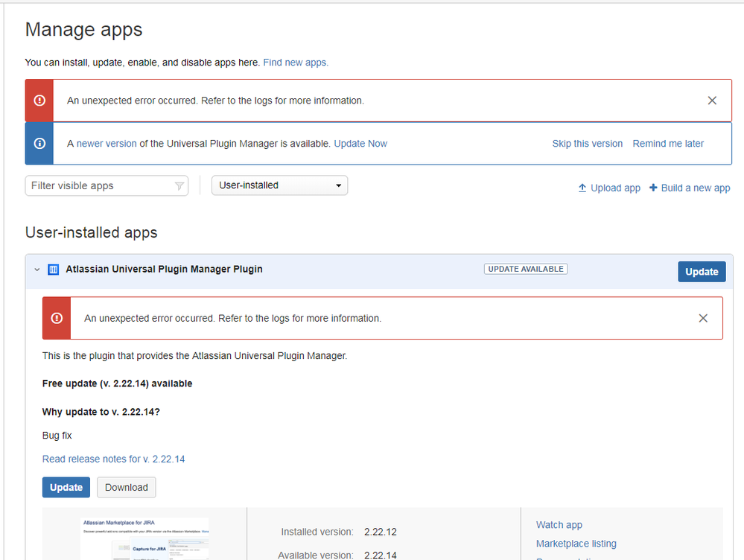
Task: Open the Find new apps link
Action: pyautogui.click(x=296, y=62)
